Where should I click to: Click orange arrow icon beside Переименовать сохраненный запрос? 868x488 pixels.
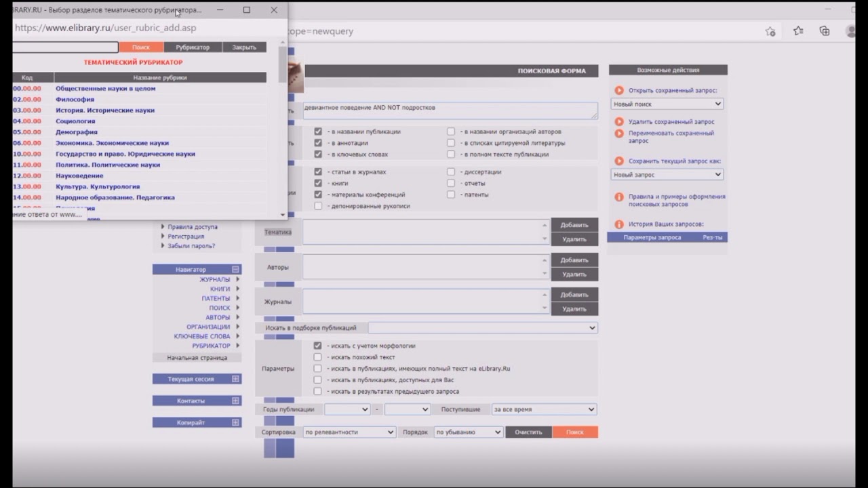(x=619, y=134)
